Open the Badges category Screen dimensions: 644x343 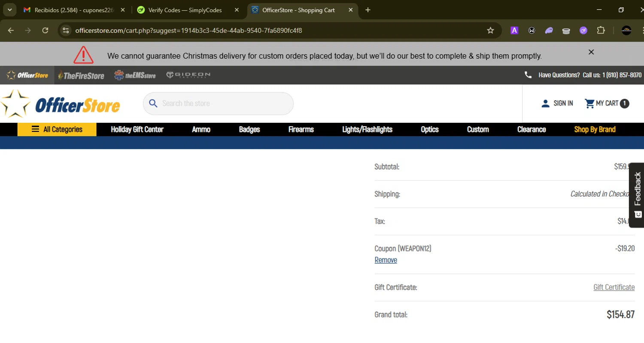coord(249,129)
